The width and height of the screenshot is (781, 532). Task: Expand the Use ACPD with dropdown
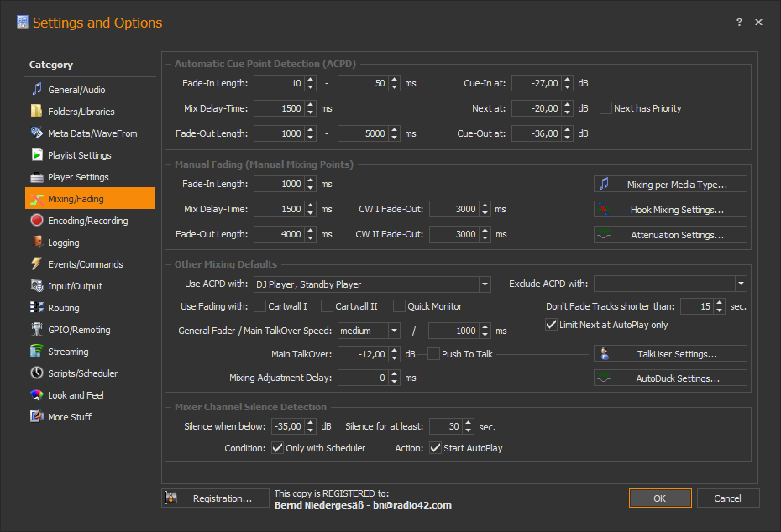485,284
